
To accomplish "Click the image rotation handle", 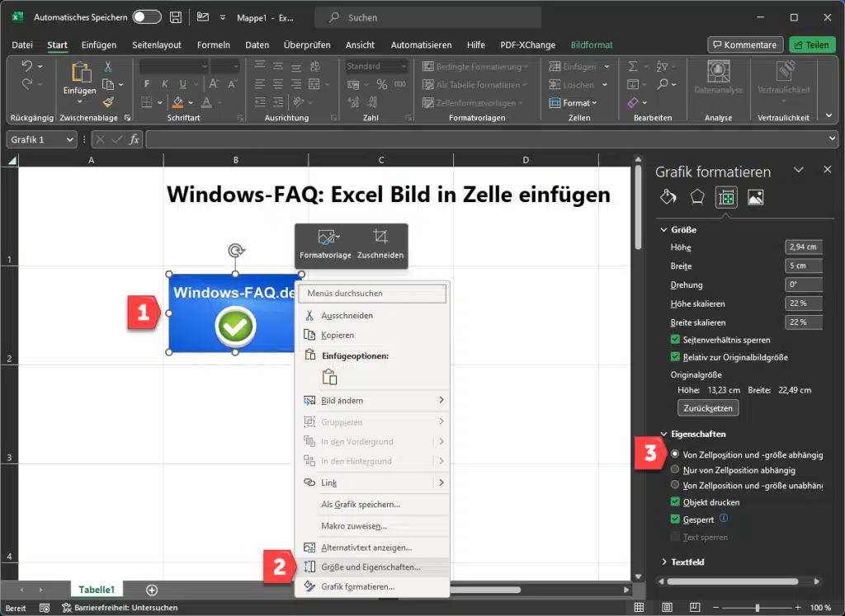I will [235, 251].
